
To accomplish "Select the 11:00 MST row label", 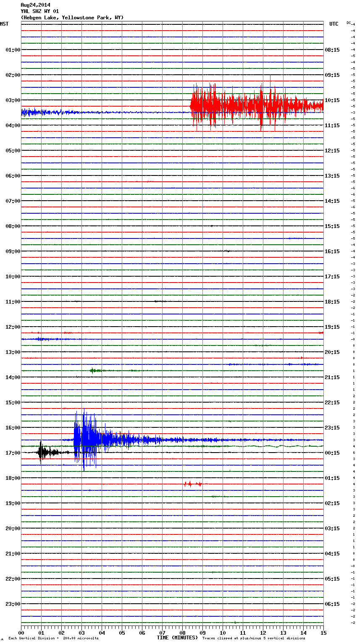I will 13,302.
